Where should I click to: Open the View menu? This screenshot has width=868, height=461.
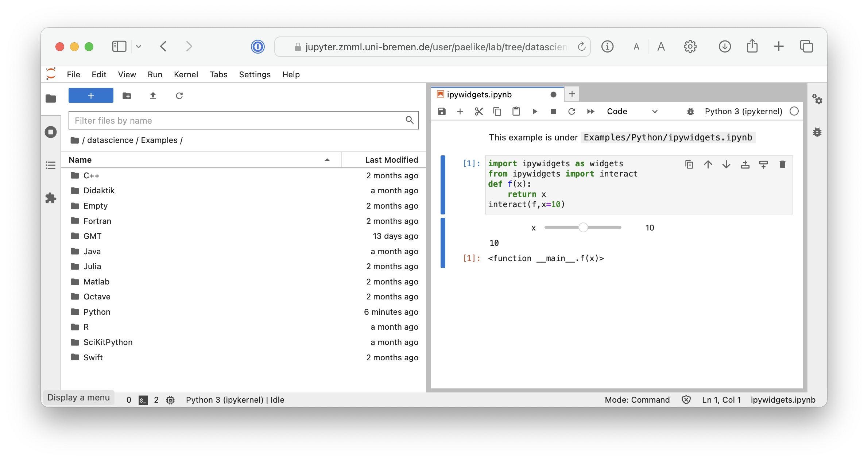[x=127, y=74]
